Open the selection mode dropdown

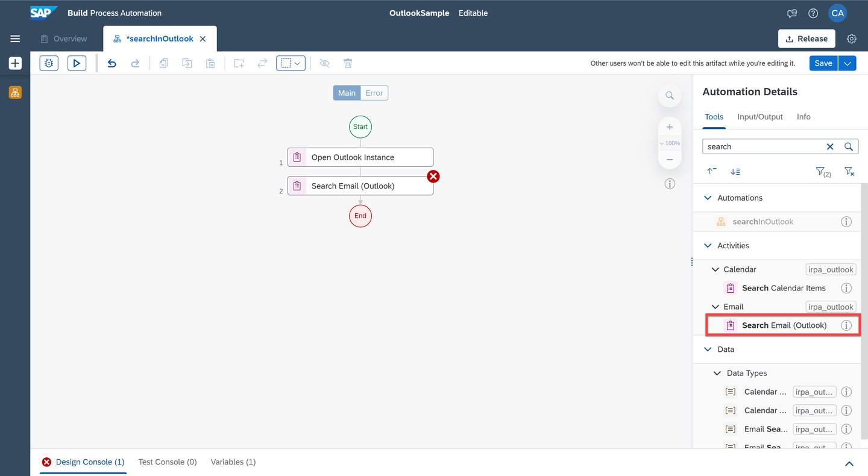291,63
